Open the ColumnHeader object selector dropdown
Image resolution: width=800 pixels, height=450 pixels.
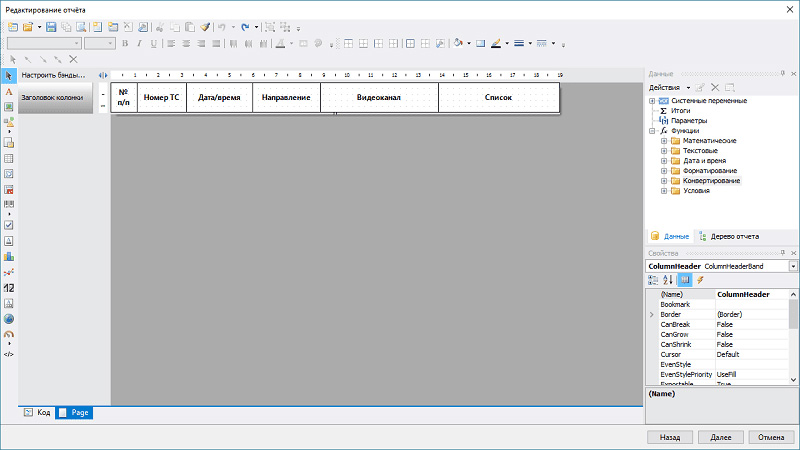(793, 266)
